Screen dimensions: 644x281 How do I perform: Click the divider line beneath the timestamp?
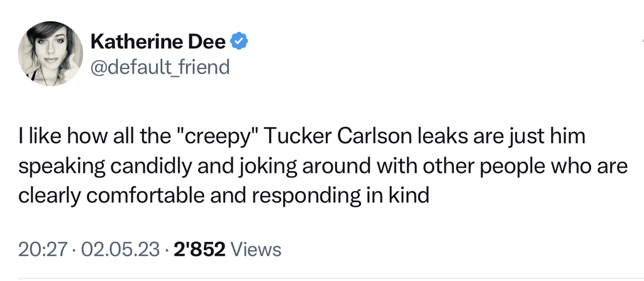331,278
